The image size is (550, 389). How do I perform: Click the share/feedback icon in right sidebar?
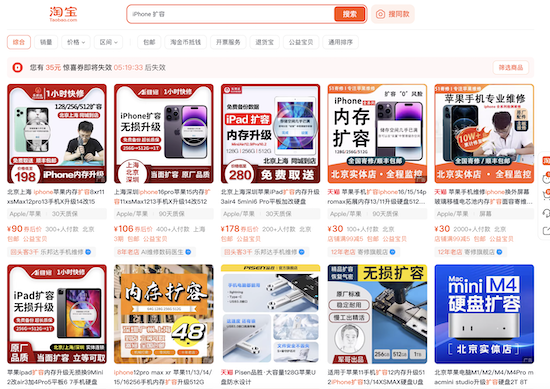tap(546, 230)
